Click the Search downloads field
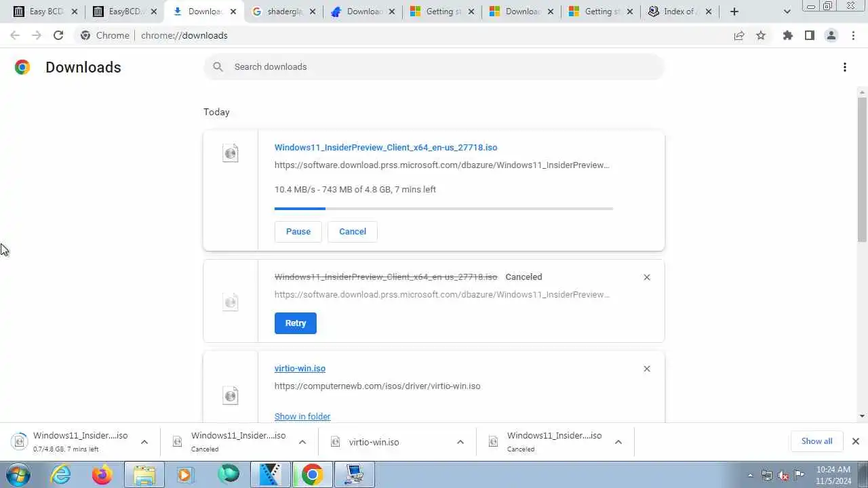Viewport: 868px width, 488px height. [434, 66]
